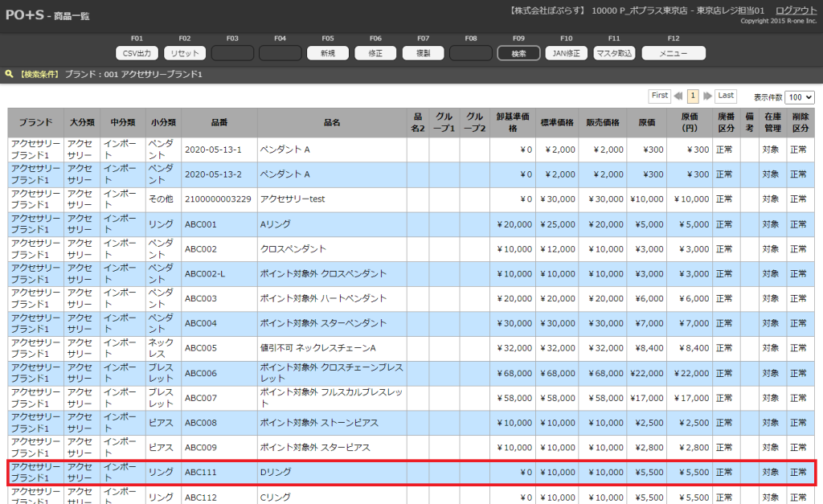
Task: Go to next page with right arrow
Action: [707, 96]
